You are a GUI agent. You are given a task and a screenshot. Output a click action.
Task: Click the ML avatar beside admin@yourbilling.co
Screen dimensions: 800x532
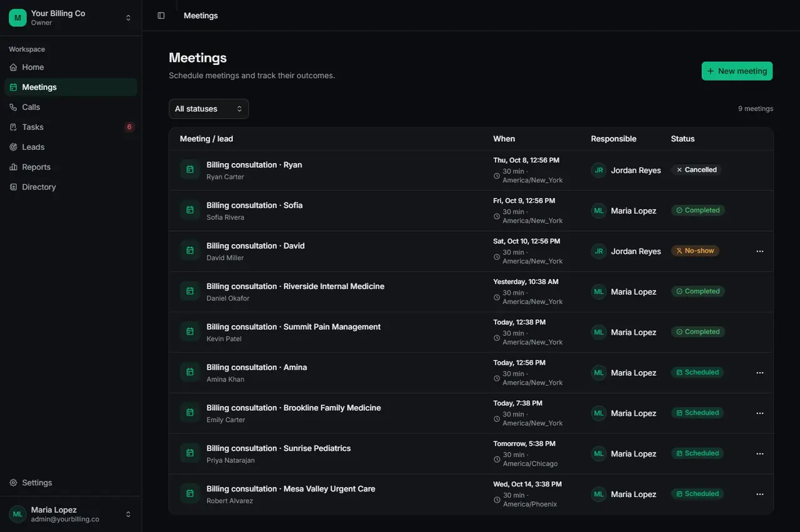point(17,514)
